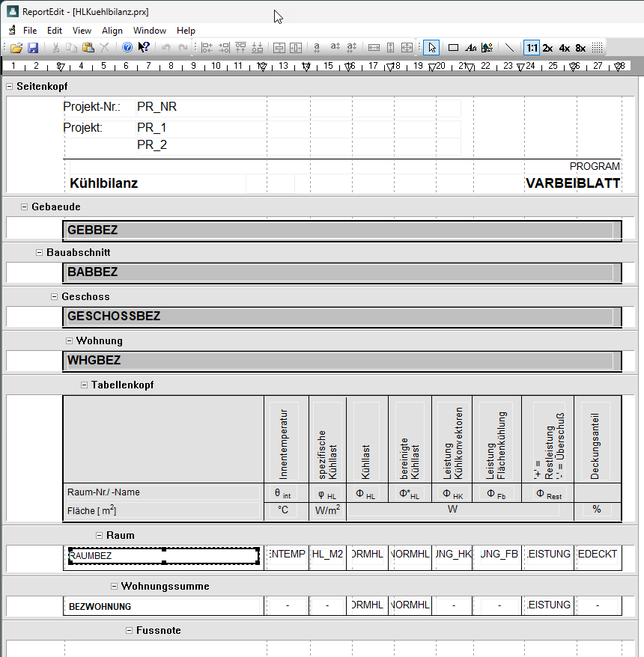This screenshot has width=644, height=657.
Task: Toggle the dotted grid display
Action: tap(597, 48)
